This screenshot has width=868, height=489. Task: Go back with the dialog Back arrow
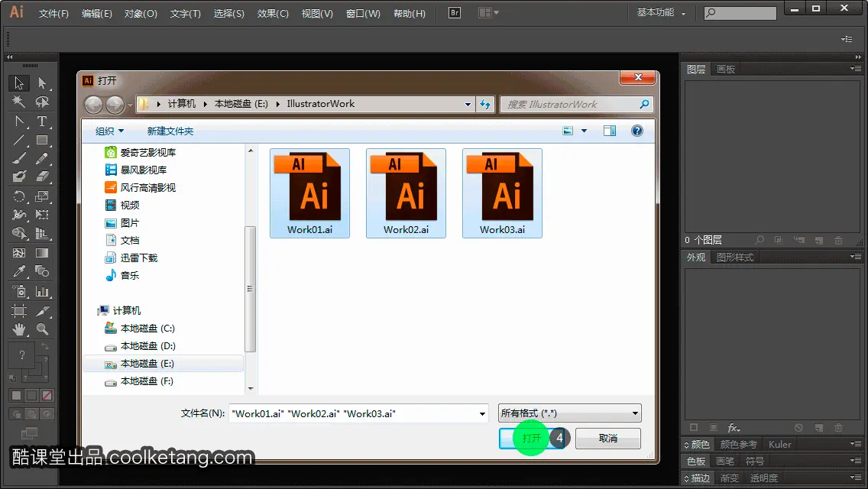(93, 104)
